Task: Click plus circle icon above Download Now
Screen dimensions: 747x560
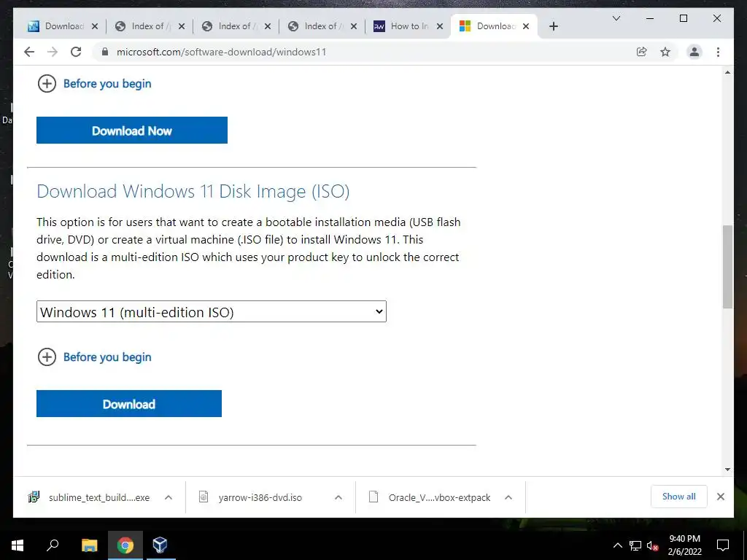Action: pyautogui.click(x=47, y=84)
